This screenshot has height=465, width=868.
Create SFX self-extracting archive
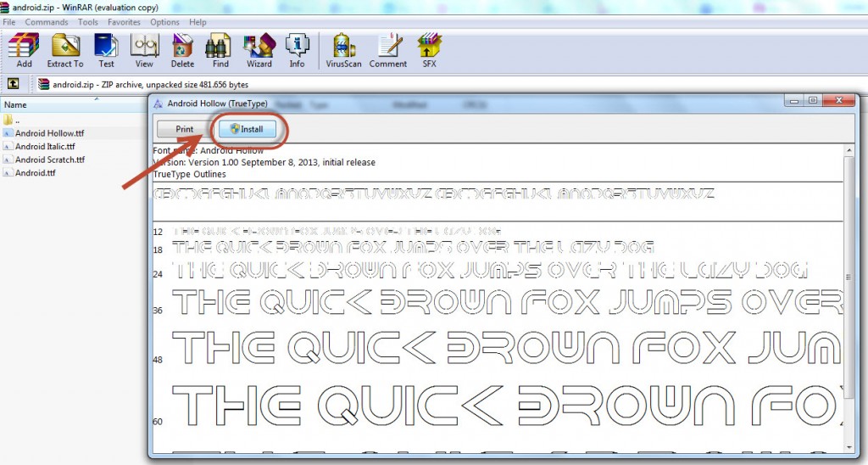pyautogui.click(x=429, y=50)
